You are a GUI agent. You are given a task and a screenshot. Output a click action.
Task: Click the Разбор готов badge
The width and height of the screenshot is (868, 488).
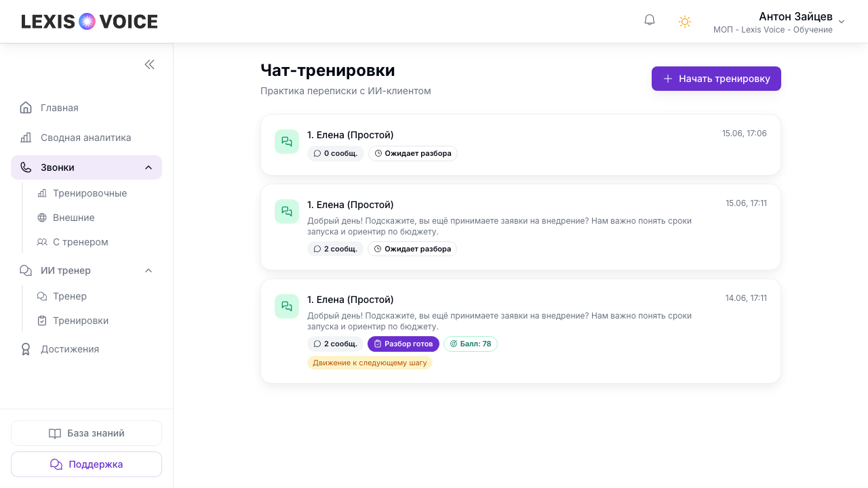click(x=403, y=344)
